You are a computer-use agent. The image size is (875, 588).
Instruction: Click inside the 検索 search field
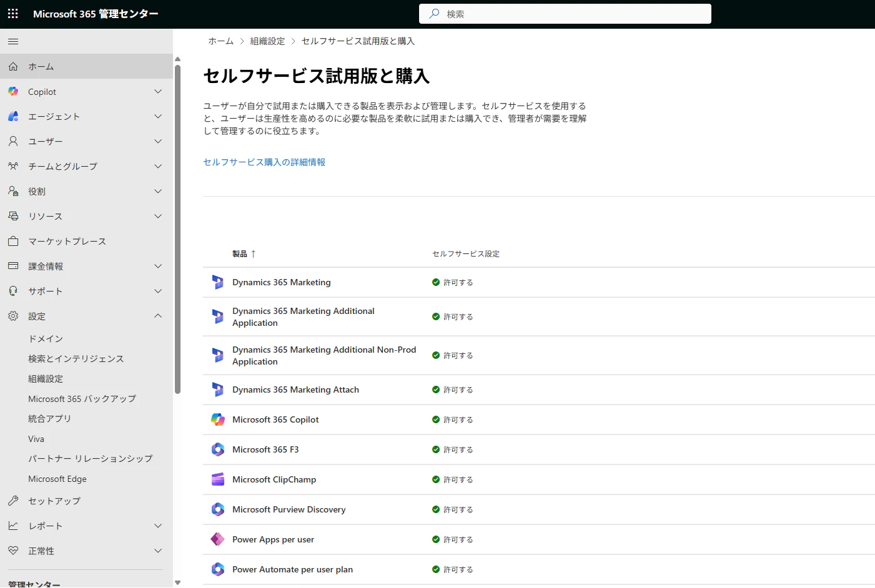click(565, 13)
